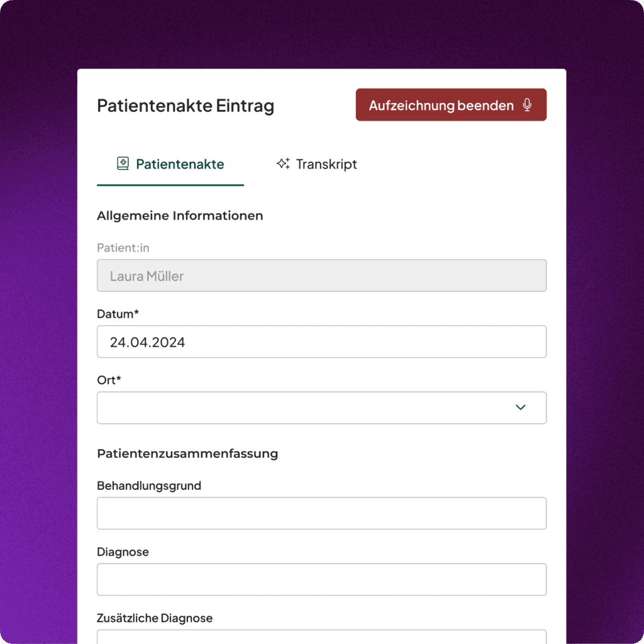This screenshot has width=644, height=644.
Task: Click the Zusätzliche Diagnose label
Action: pyautogui.click(x=155, y=618)
